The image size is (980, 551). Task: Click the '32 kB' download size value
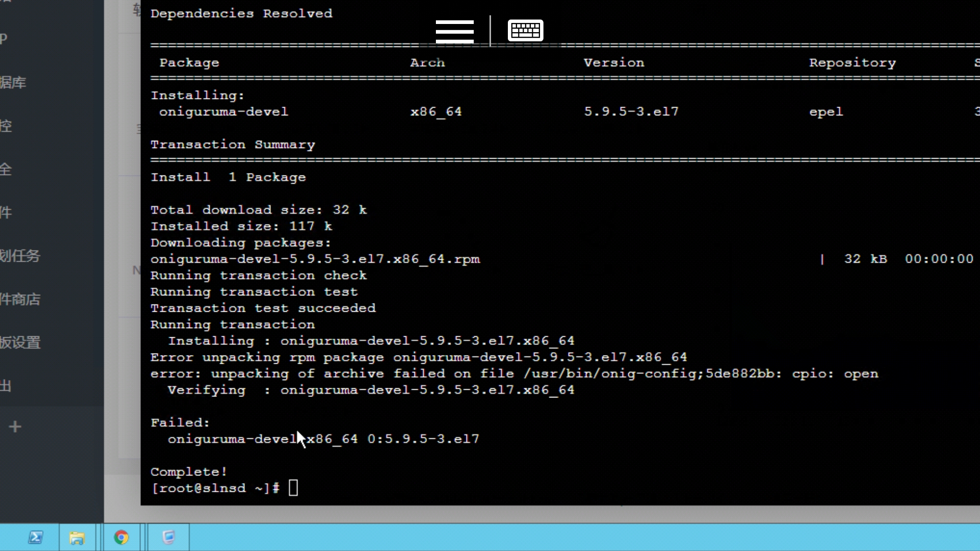[x=866, y=259]
